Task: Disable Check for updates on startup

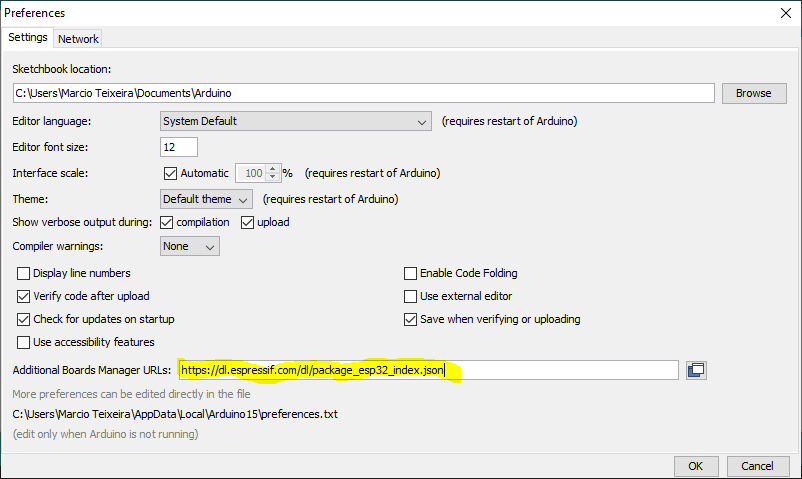Action: coord(25,319)
